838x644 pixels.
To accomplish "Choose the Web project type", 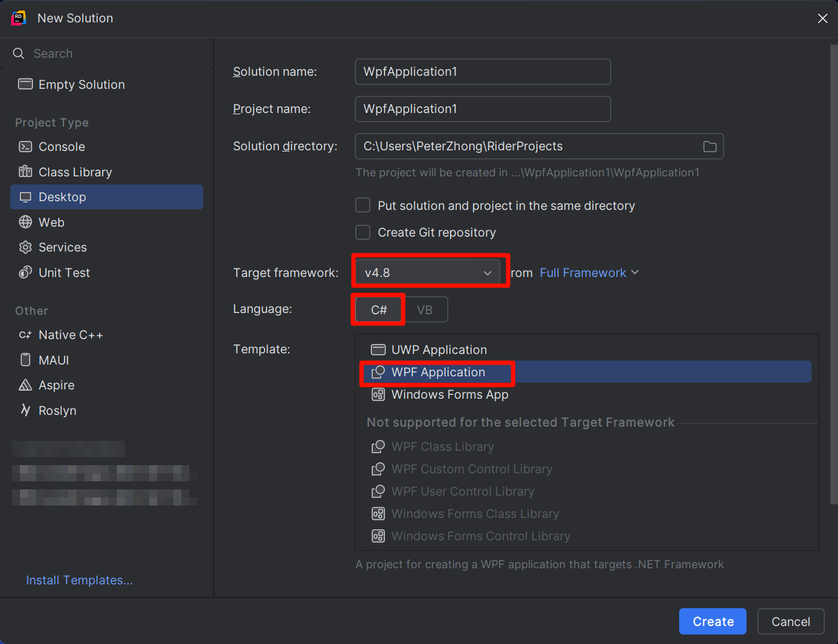I will click(x=107, y=222).
